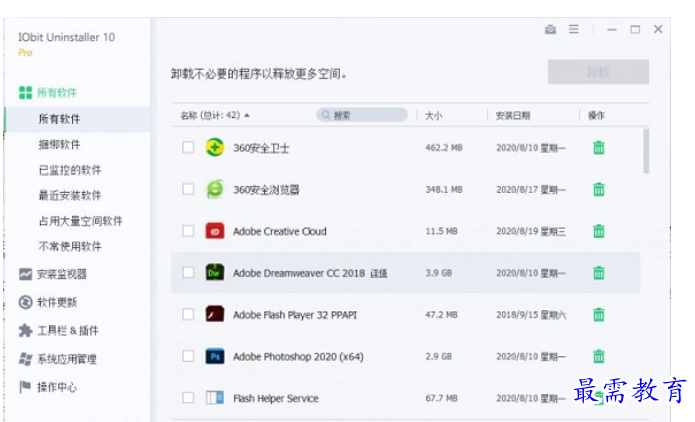Delete Adobe Dreamweaver CC 2018 via trash icon

click(x=599, y=273)
